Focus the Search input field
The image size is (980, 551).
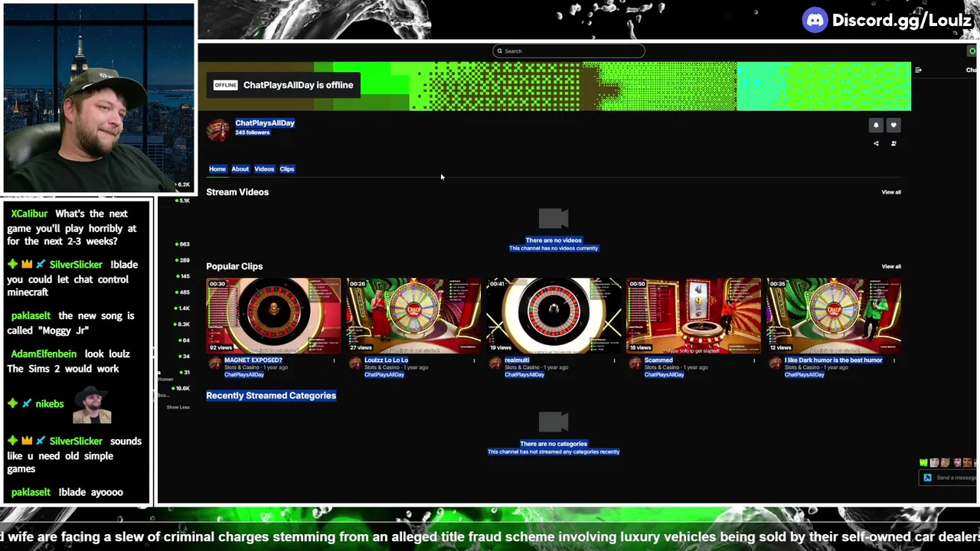pyautogui.click(x=569, y=51)
